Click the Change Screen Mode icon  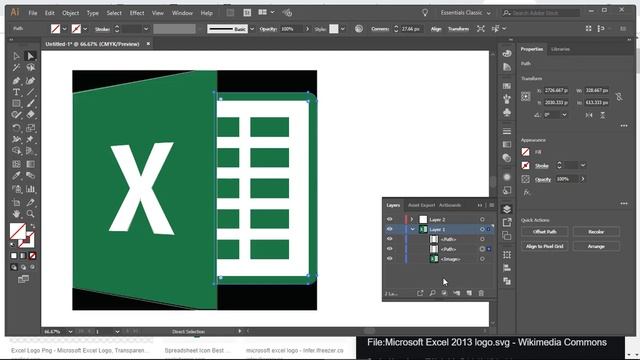(23, 280)
